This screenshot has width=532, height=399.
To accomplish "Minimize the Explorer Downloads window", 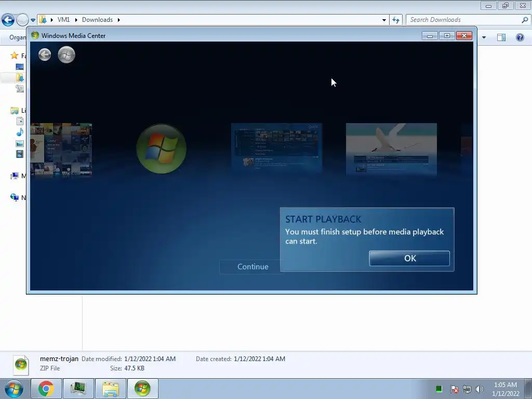I will pos(488,6).
